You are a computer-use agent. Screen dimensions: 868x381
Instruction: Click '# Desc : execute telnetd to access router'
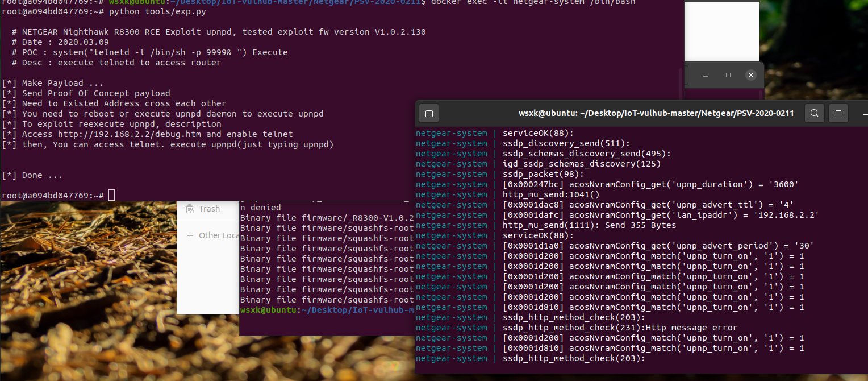point(116,63)
